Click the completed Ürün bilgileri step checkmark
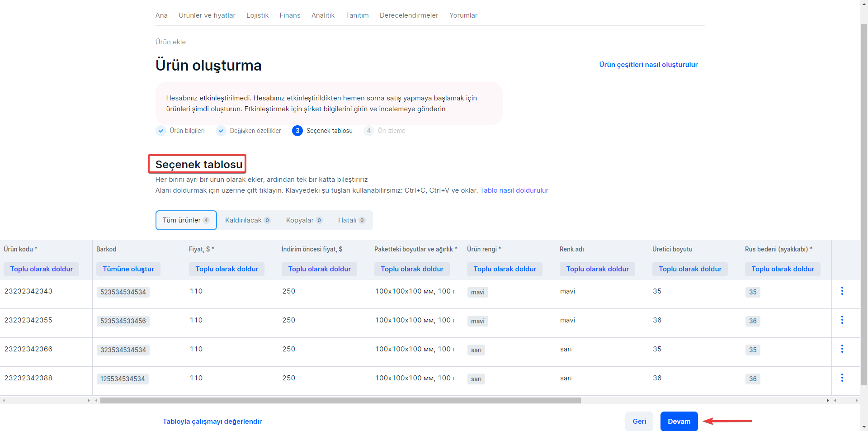 coord(161,131)
